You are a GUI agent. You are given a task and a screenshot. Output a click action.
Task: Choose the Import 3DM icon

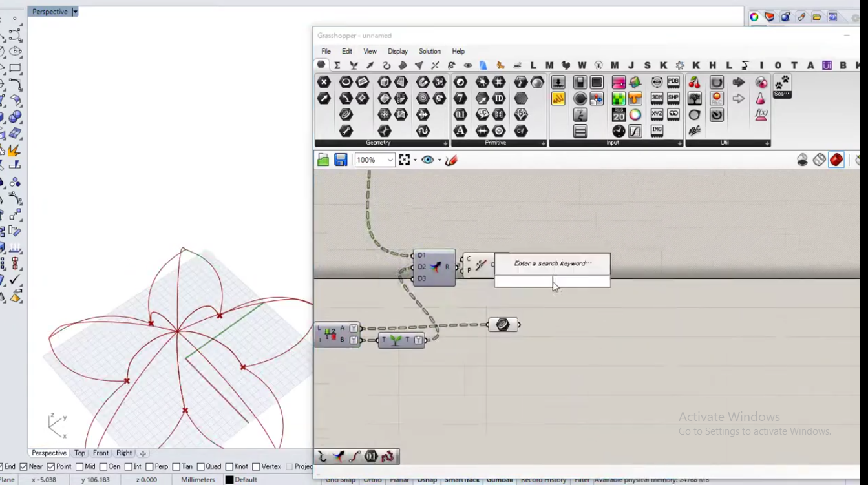[x=657, y=98]
